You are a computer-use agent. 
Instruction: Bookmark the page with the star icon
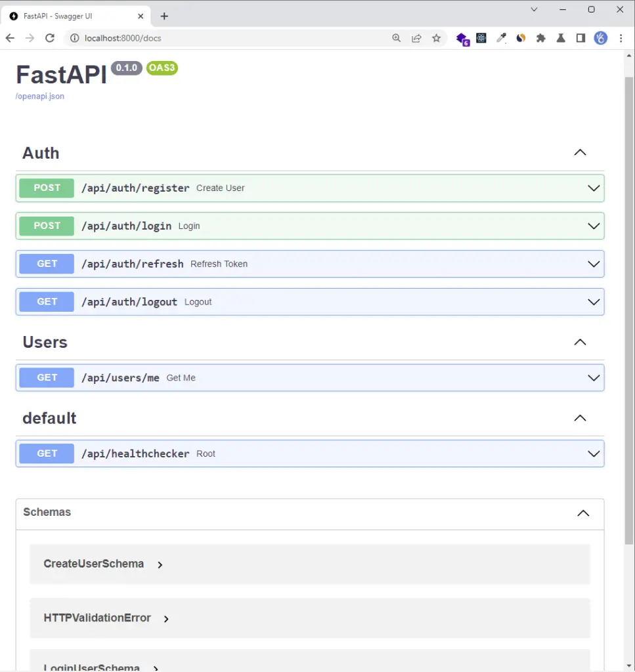point(437,38)
